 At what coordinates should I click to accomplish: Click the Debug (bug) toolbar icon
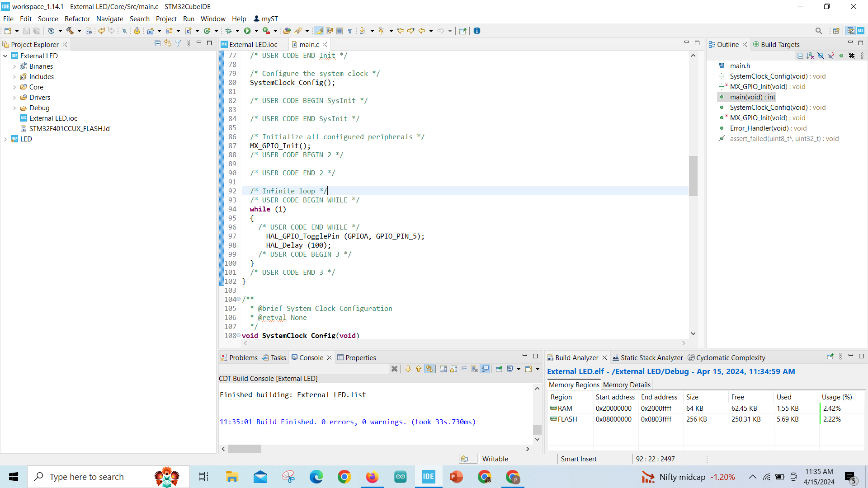click(x=229, y=31)
